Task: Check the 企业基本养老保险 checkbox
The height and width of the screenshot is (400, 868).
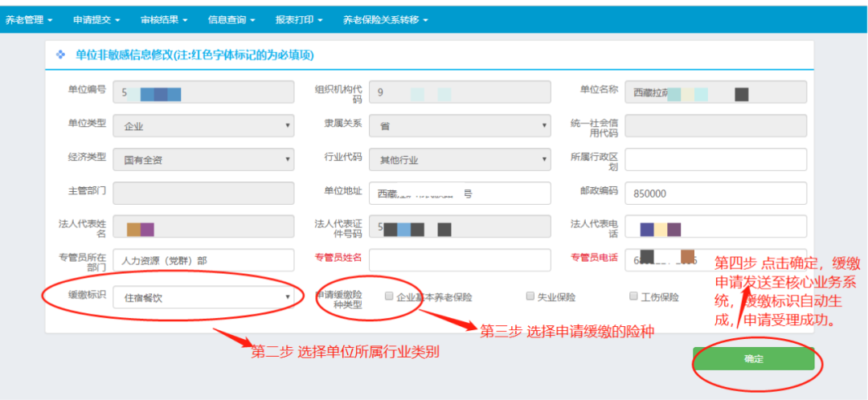Action: coord(389,296)
